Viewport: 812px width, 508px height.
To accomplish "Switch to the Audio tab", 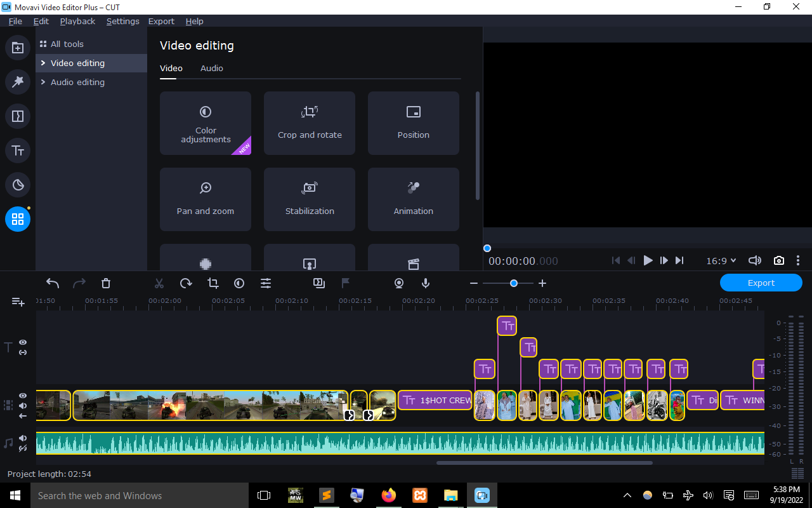I will [211, 68].
